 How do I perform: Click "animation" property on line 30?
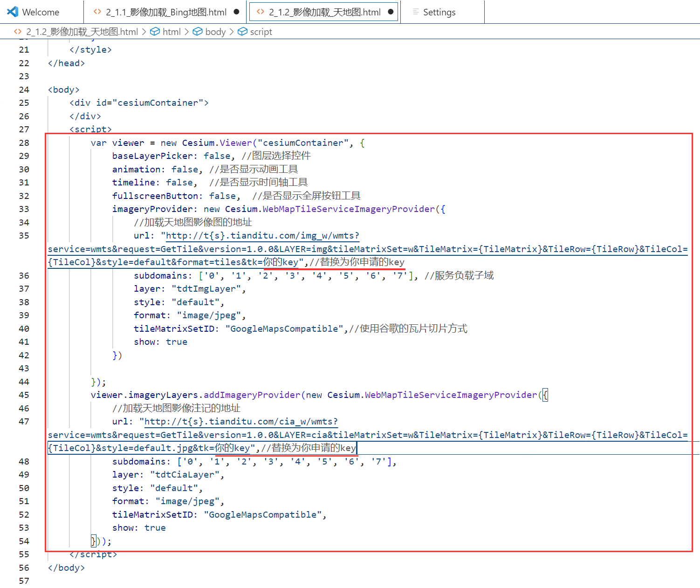tap(136, 170)
